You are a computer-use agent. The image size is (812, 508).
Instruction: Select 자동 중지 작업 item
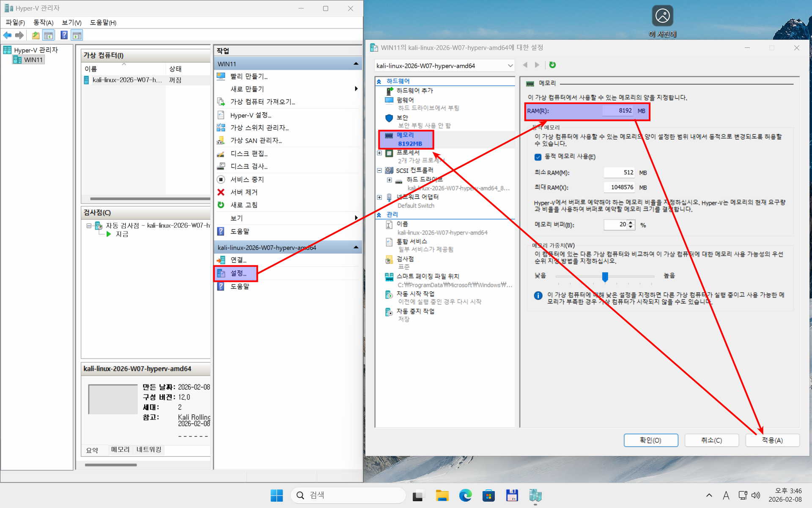click(415, 311)
